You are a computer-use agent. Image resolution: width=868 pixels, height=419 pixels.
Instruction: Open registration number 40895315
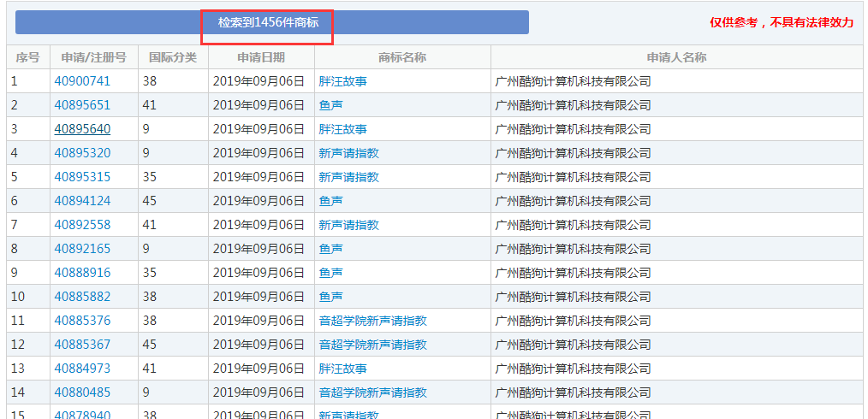click(82, 177)
